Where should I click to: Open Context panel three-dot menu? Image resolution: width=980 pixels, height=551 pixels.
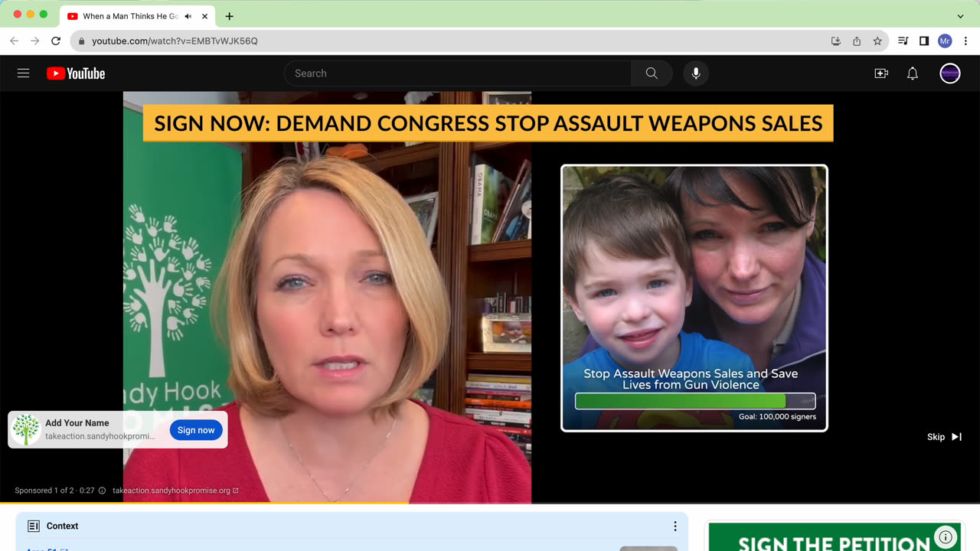point(675,526)
